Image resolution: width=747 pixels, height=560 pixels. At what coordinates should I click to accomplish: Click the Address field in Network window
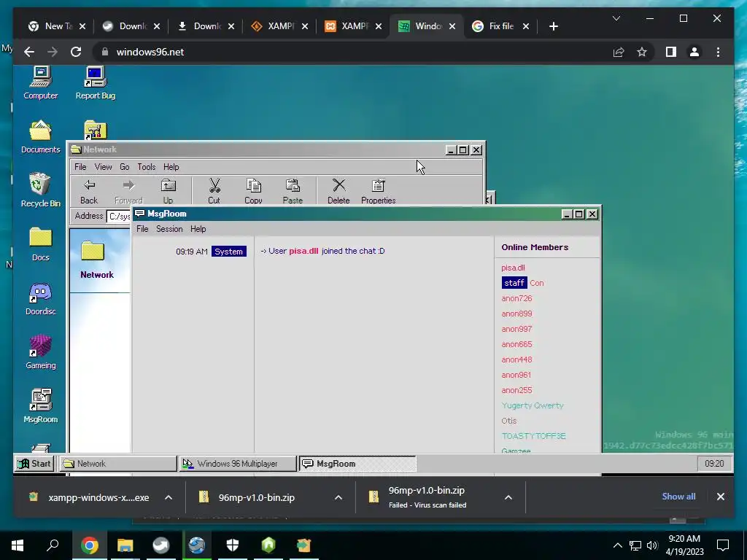[x=119, y=217]
